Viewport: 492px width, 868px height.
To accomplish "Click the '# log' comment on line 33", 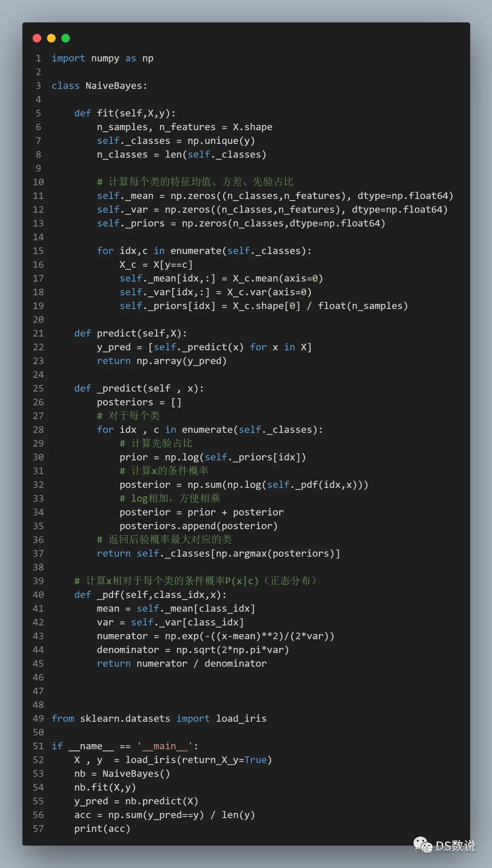I will (170, 499).
